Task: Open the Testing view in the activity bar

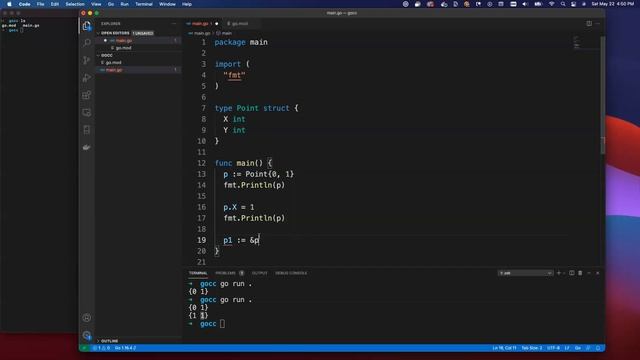Action: pos(87,130)
